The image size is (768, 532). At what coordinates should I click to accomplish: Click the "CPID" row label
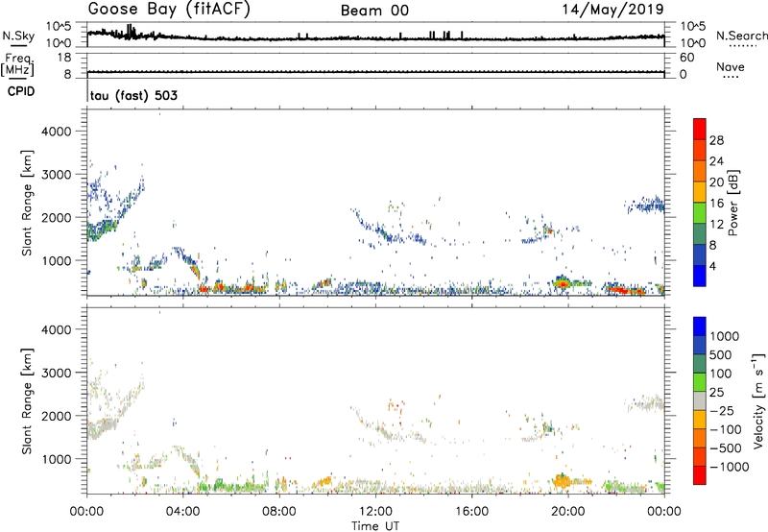click(x=21, y=91)
